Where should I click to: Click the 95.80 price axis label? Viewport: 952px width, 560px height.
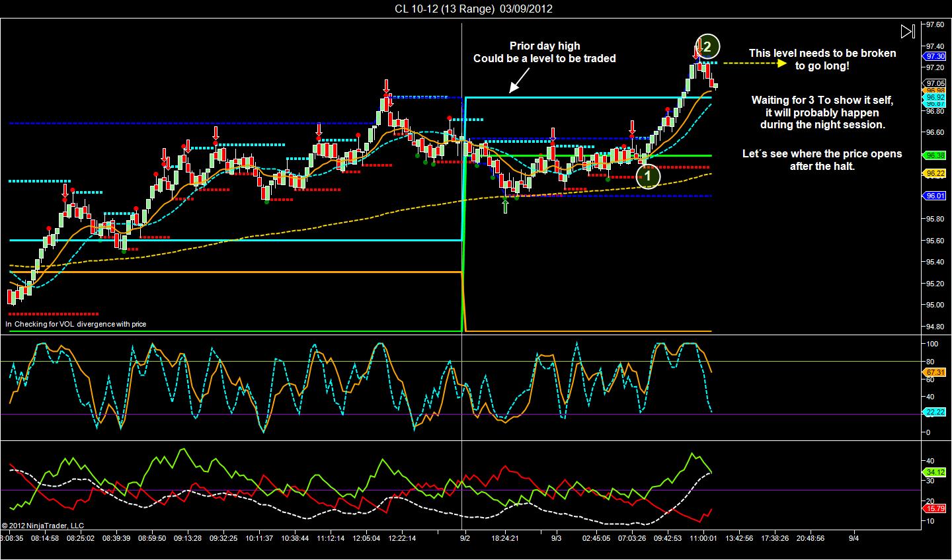pyautogui.click(x=935, y=219)
